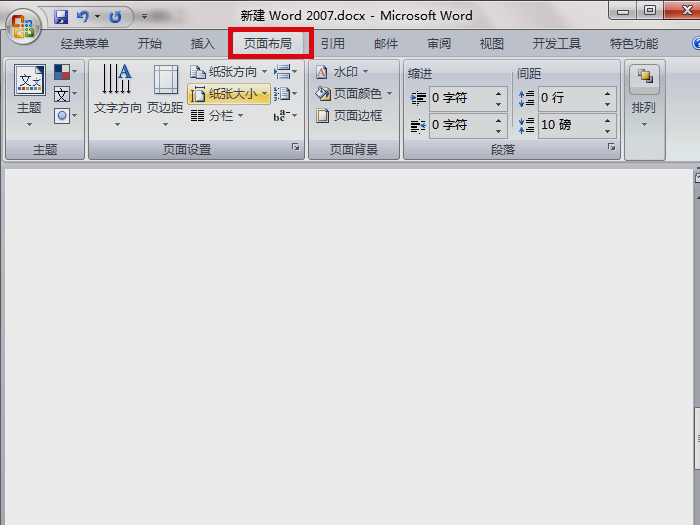Click the right indent icon
The height and width of the screenshot is (525, 700).
[x=418, y=126]
